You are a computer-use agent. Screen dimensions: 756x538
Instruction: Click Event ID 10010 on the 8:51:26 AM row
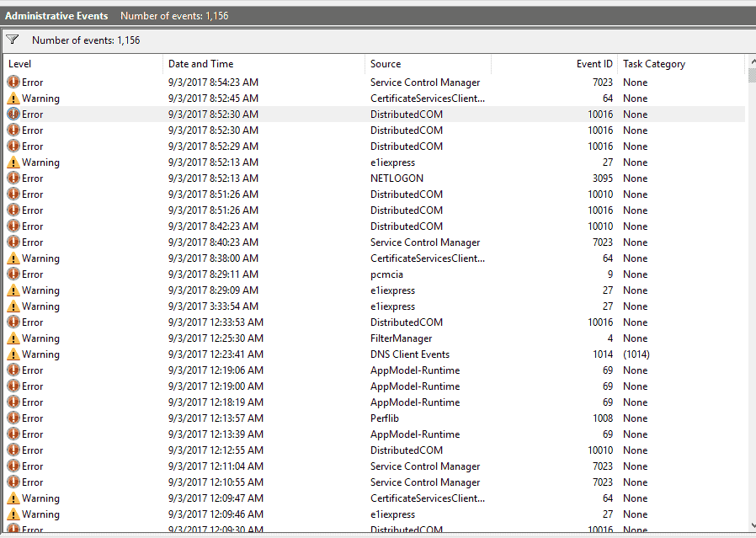[600, 194]
